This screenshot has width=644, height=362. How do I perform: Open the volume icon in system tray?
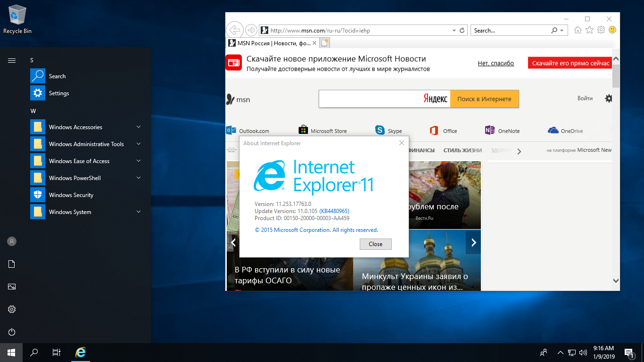(x=583, y=352)
